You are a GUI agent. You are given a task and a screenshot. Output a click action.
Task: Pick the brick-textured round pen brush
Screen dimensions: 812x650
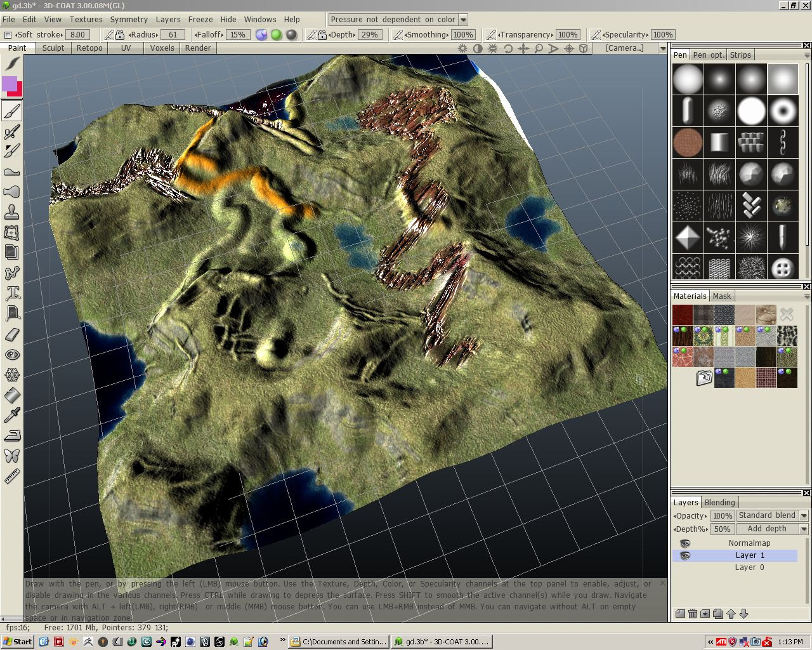pos(688,142)
